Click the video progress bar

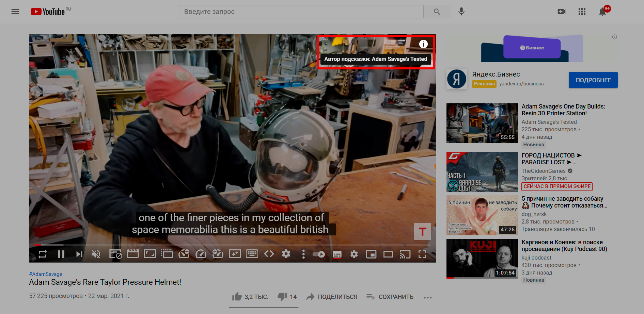(x=232, y=245)
